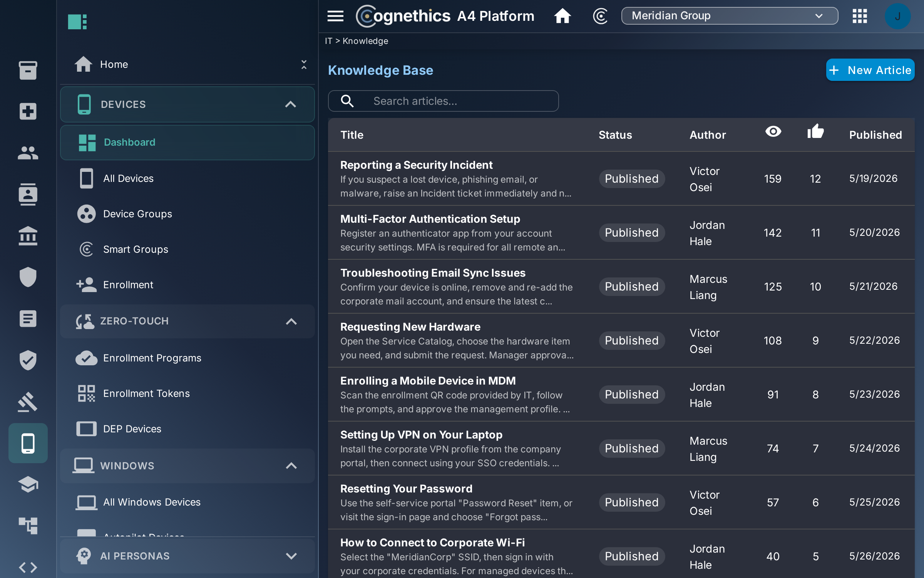Sort by the thumbs-up likes column
The image size is (924, 578).
pos(815,131)
